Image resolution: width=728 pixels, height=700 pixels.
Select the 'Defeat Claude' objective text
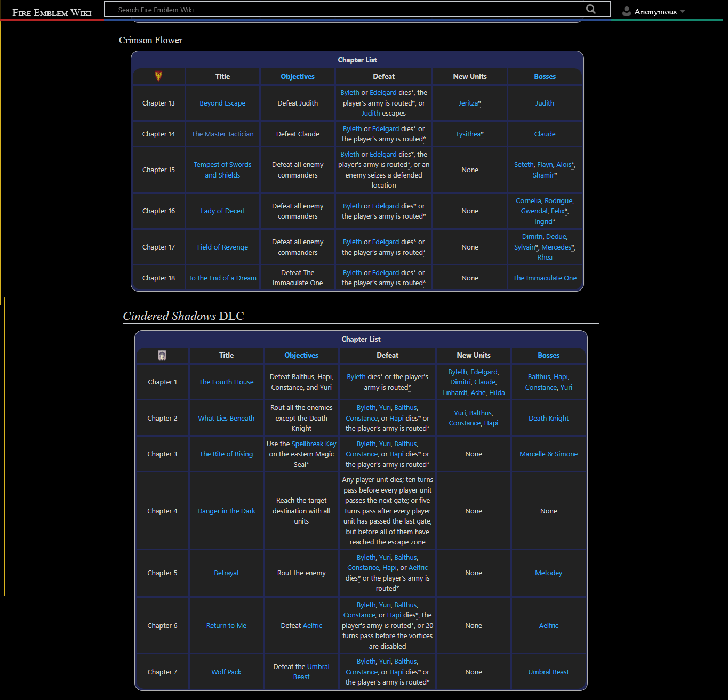tap(298, 134)
